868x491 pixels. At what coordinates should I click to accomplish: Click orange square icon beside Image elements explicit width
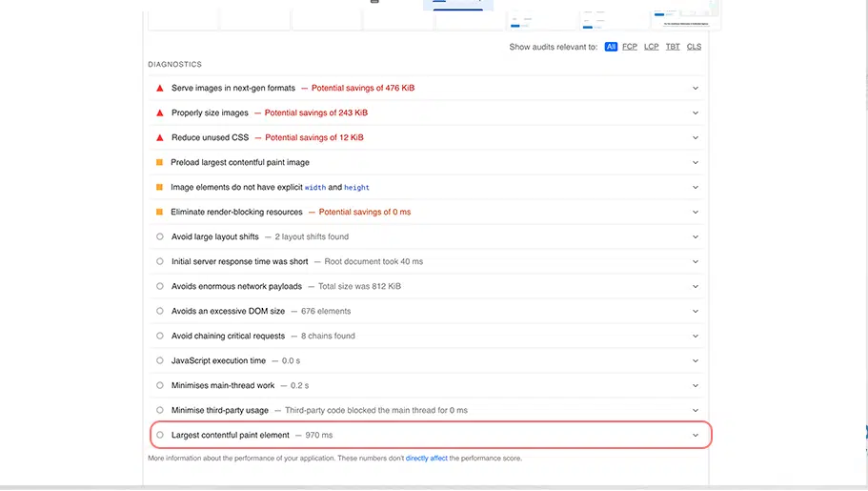click(159, 187)
